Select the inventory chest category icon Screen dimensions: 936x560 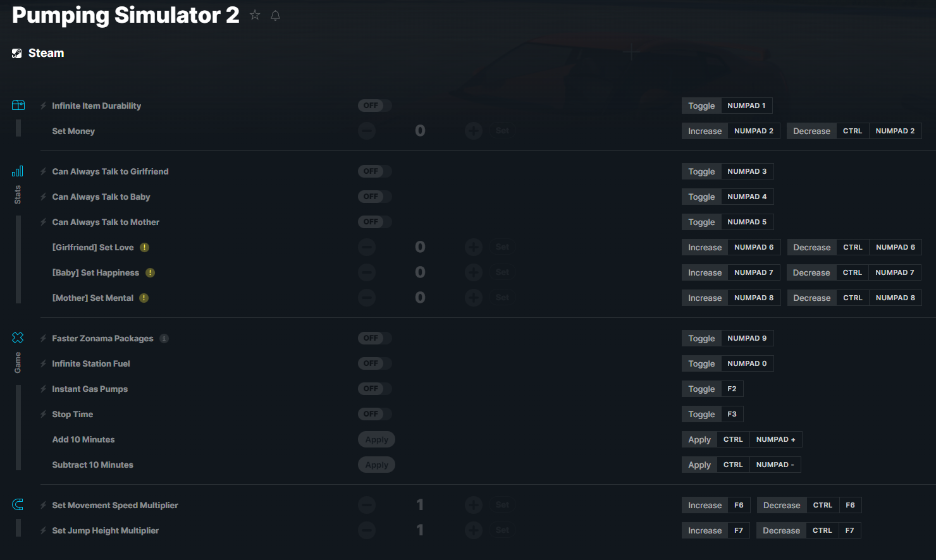18,105
